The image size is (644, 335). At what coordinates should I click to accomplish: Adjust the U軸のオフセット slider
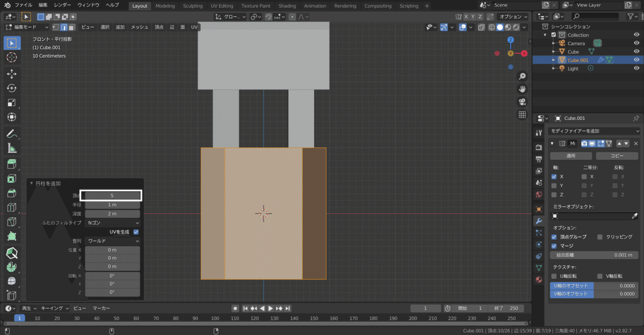(595, 286)
